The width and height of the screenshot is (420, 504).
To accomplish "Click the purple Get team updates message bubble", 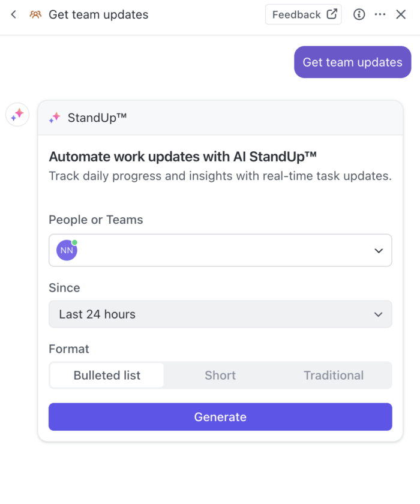I will (352, 62).
